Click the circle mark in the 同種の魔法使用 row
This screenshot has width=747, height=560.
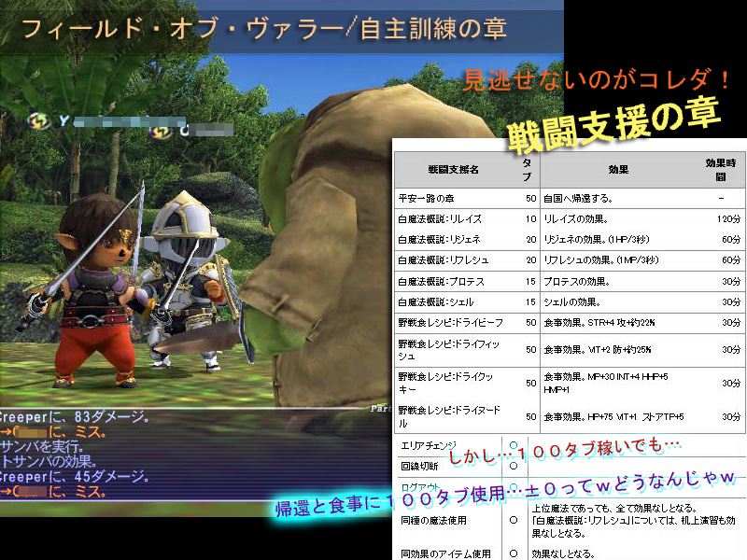513,521
